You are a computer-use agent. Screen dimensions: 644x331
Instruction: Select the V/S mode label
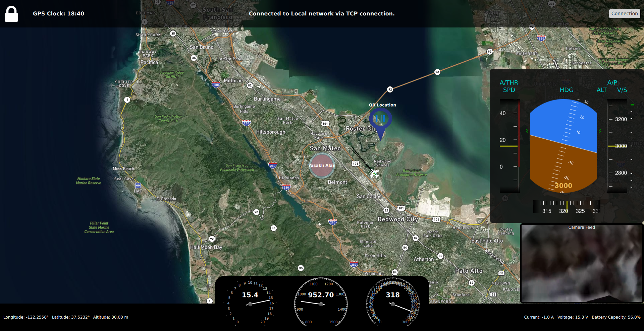[x=622, y=90]
